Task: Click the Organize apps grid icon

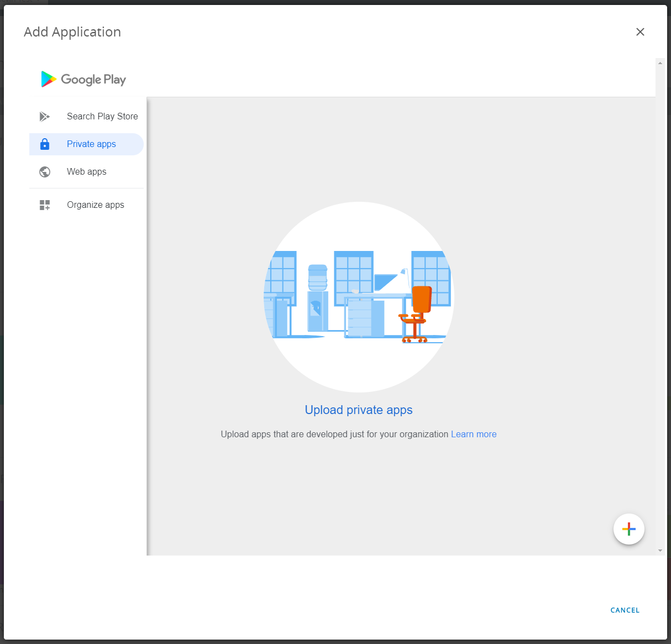Action: pyautogui.click(x=45, y=205)
